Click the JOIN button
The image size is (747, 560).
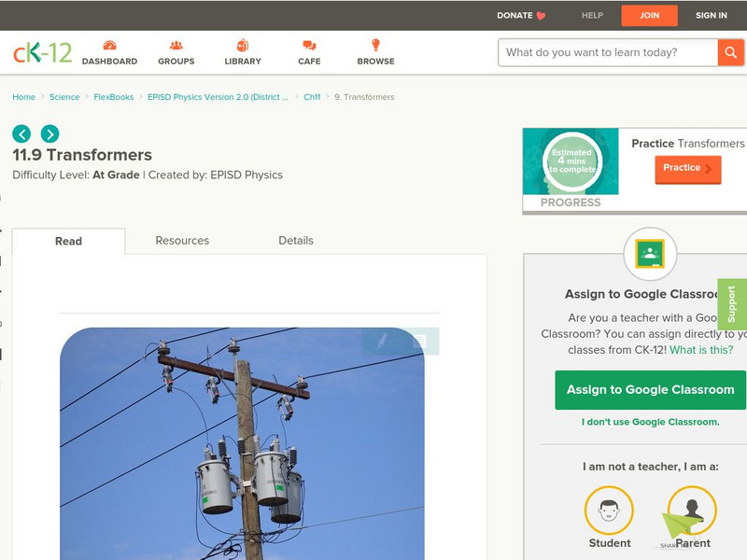649,16
